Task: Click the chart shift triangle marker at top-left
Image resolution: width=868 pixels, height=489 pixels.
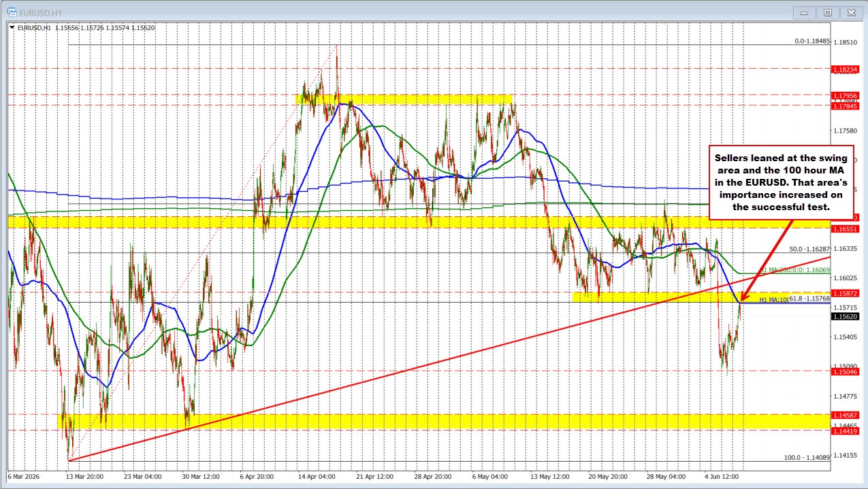Action: tap(11, 27)
